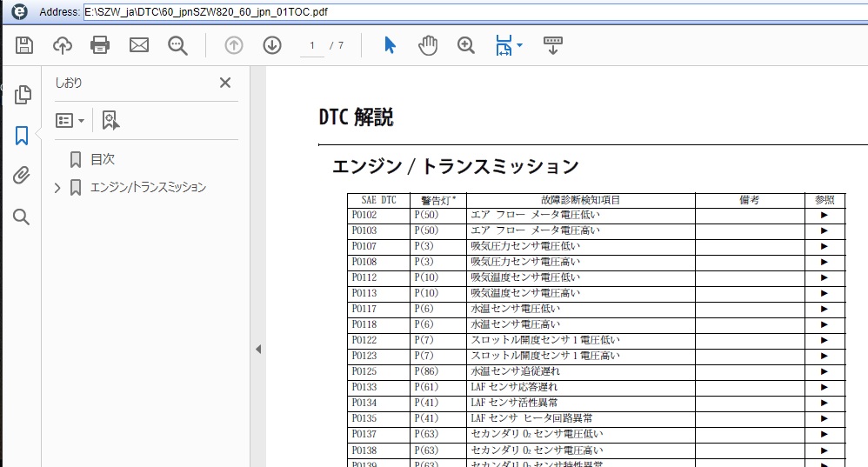The image size is (868, 467).
Task: Follow reference arrow for P0103 row
Action: click(825, 230)
